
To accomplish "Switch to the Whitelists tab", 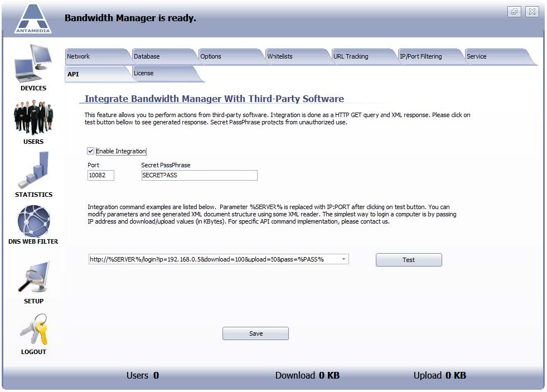I will pyautogui.click(x=297, y=56).
